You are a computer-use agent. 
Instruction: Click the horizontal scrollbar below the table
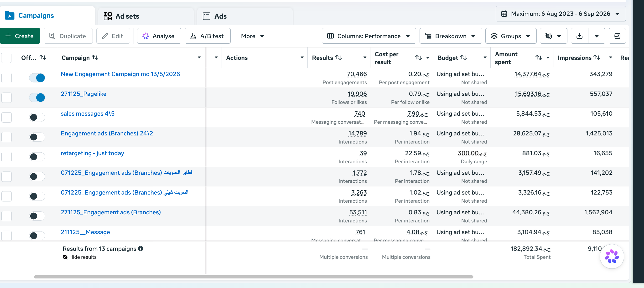coord(254,277)
